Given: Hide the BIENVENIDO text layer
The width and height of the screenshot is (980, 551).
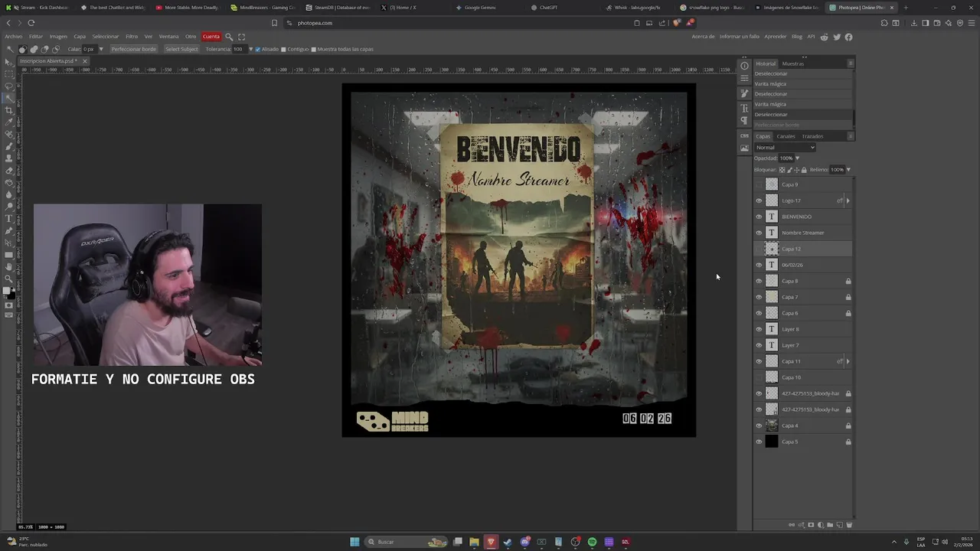Looking at the screenshot, I should click(759, 217).
